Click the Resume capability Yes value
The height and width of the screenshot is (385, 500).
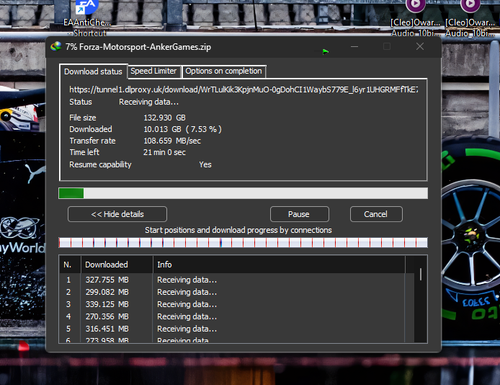[x=205, y=165]
